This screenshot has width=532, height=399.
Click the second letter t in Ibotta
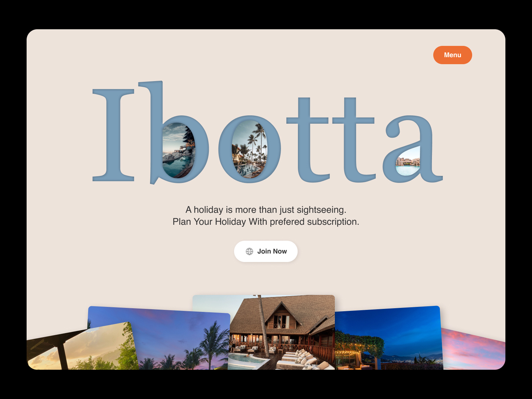tap(353, 140)
